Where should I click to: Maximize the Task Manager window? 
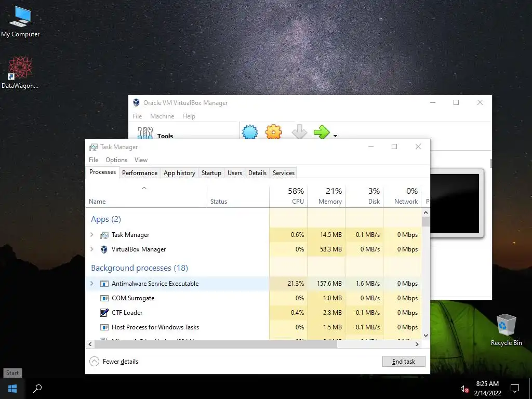point(394,147)
